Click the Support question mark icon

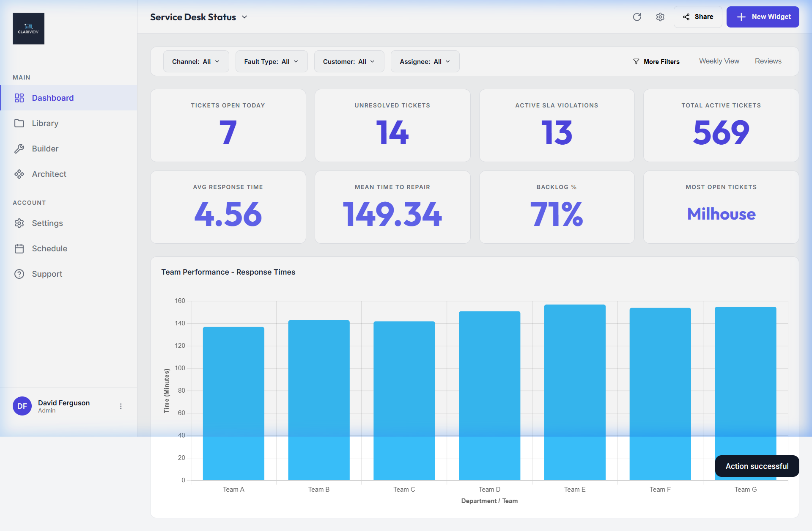point(20,274)
